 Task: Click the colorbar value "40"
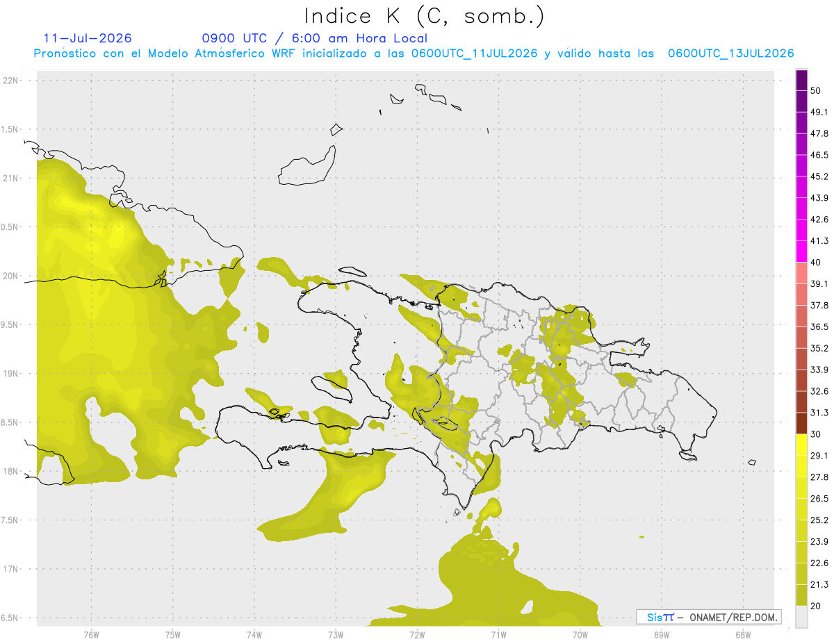point(816,263)
